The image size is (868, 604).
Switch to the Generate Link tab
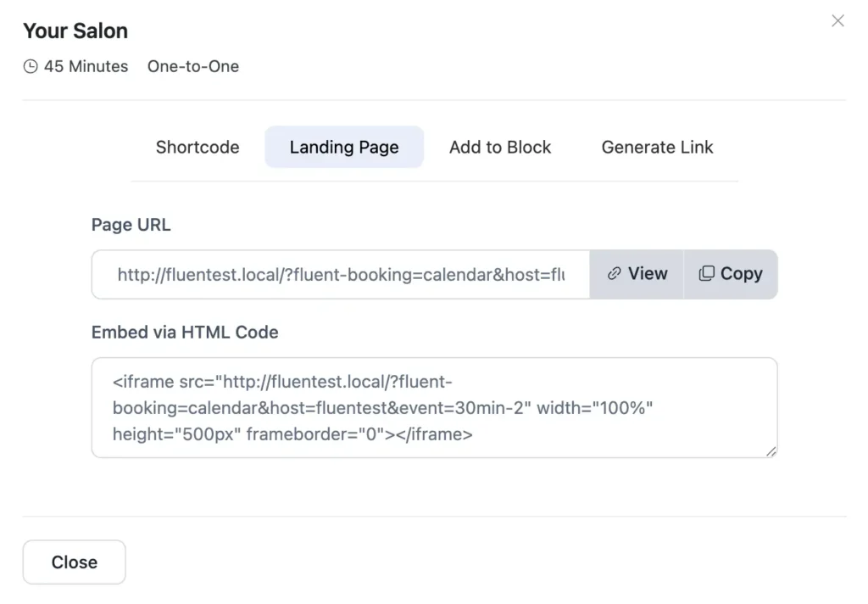(x=657, y=147)
